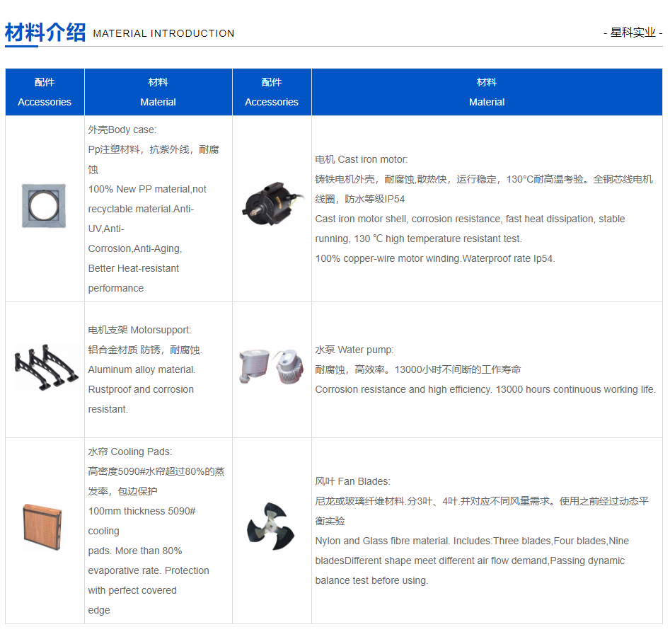Screen dimensions: 670x644
Task: Click the cast iron motor image
Action: 272,203
